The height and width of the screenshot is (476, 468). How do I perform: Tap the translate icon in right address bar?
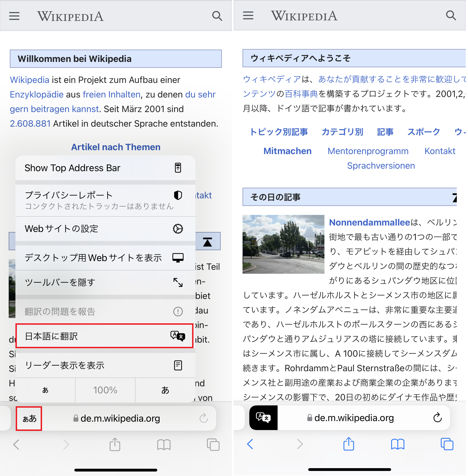263,418
